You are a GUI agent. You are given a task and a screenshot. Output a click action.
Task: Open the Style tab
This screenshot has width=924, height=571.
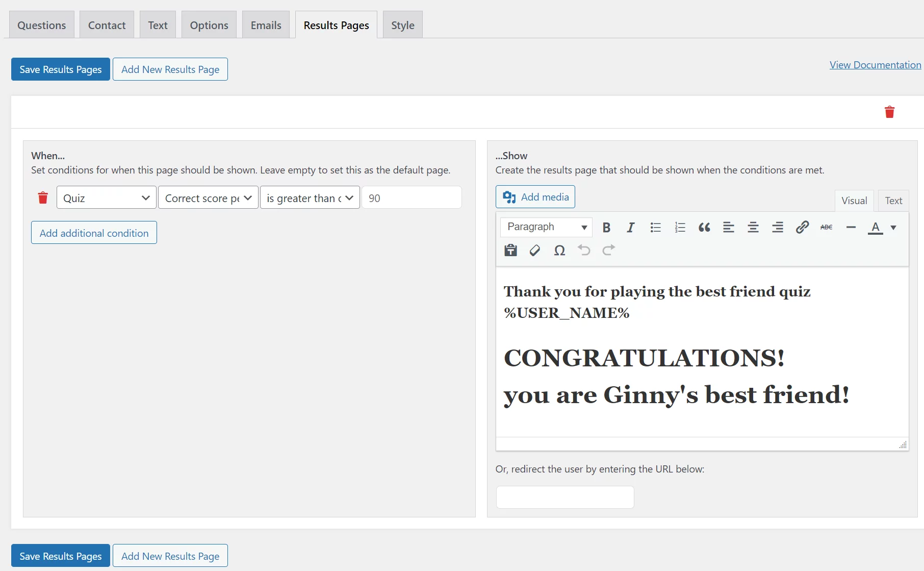coord(403,25)
